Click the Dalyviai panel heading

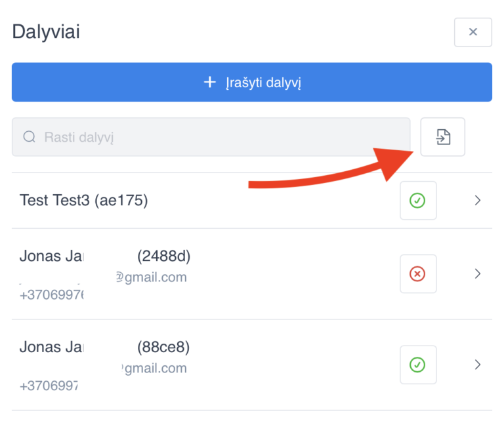(46, 31)
